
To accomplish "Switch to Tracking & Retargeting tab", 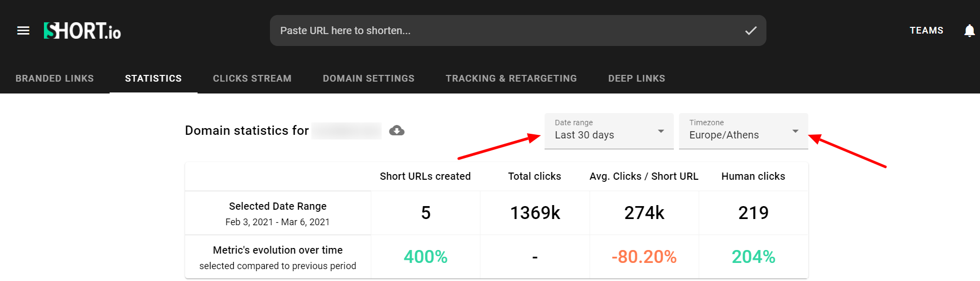I will tap(511, 78).
